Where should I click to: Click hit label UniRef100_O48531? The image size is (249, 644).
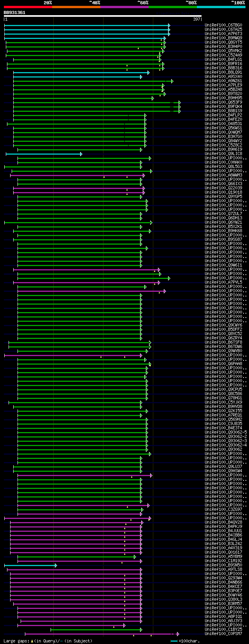223,124
